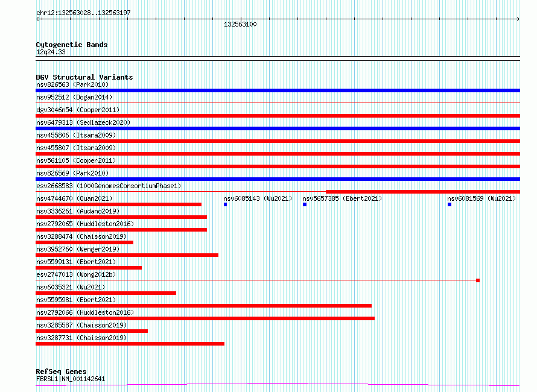Click the small blue marker under nsv6081569
Screen dimensions: 537x392
click(x=450, y=204)
